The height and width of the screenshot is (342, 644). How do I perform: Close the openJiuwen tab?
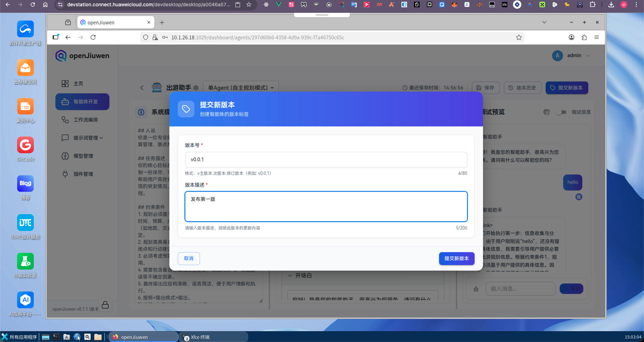click(149, 22)
